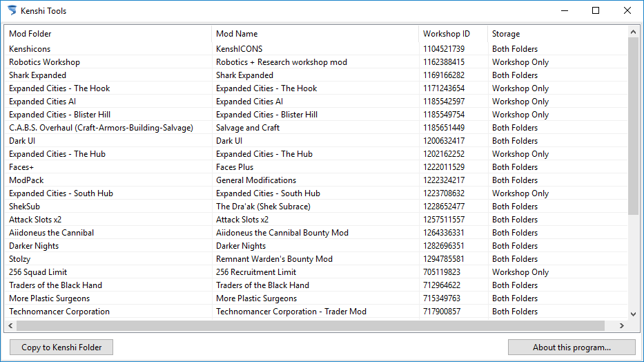This screenshot has width=644, height=362.
Task: Click the vertical scrollbar up arrow
Action: tap(633, 32)
